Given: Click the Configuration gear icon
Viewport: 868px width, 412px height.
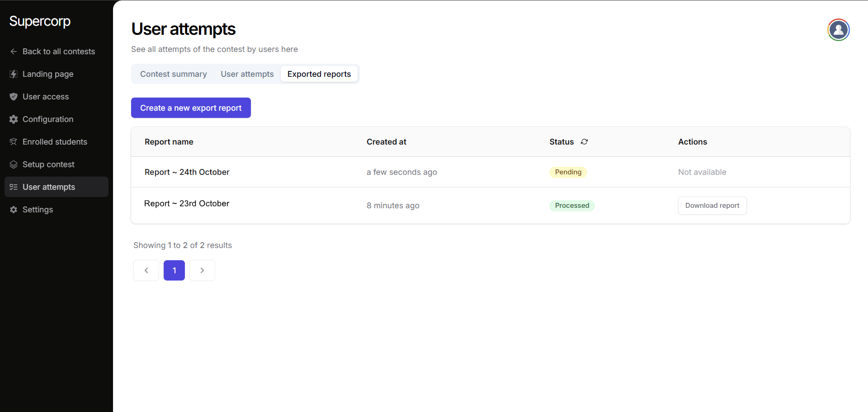Looking at the screenshot, I should click(x=14, y=119).
